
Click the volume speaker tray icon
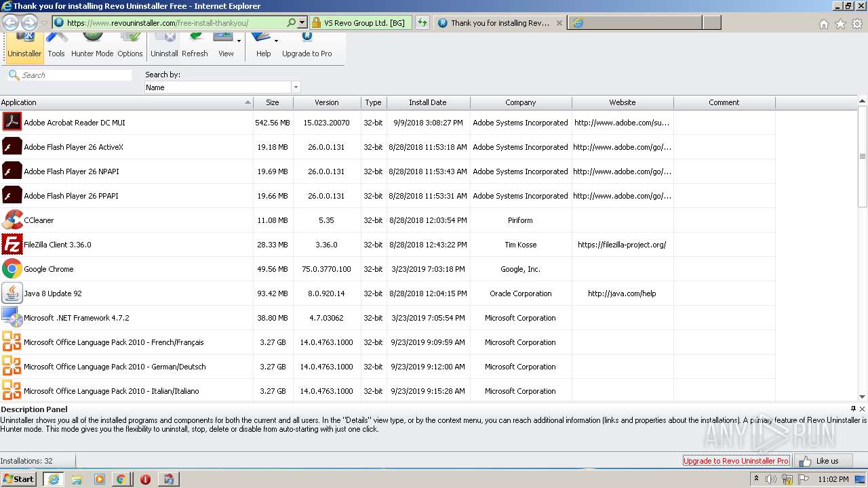pos(771,479)
